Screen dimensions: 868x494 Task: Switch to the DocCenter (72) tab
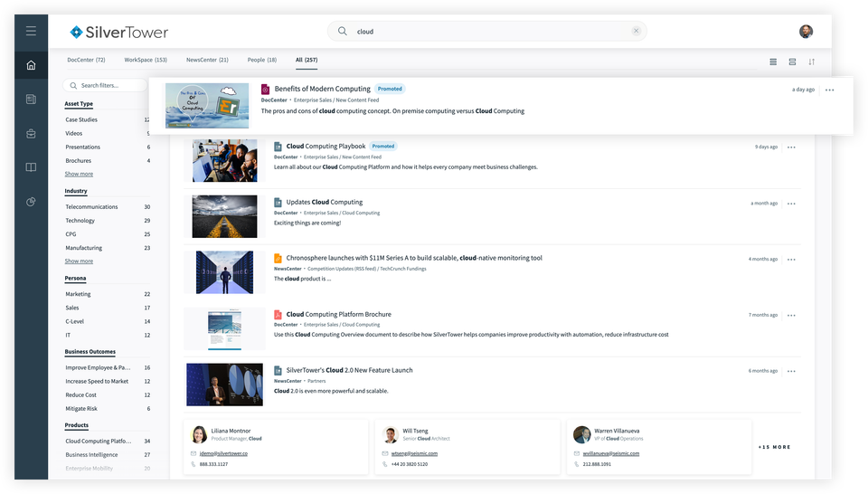[86, 60]
